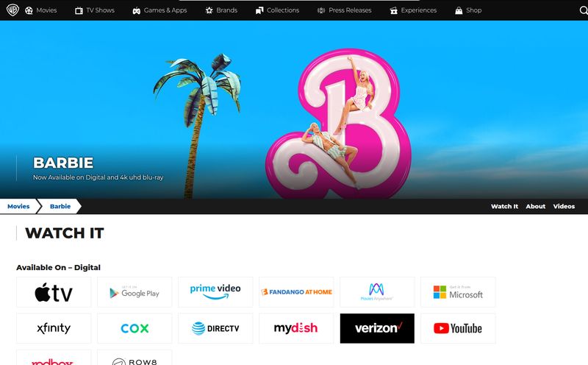Choose the Microsoft retailer tile
Viewport: 588px width, 365px height.
(458, 292)
